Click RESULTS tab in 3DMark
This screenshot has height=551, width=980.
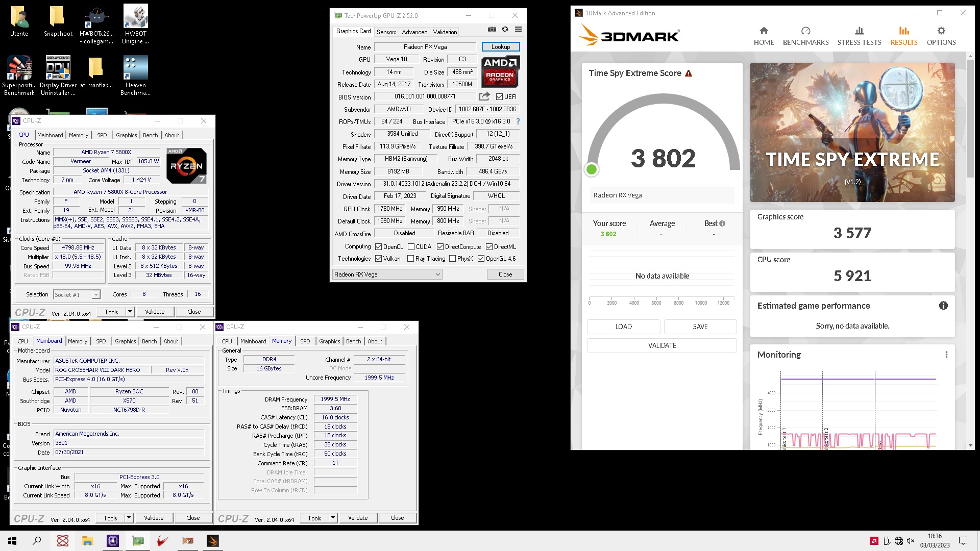click(x=904, y=36)
